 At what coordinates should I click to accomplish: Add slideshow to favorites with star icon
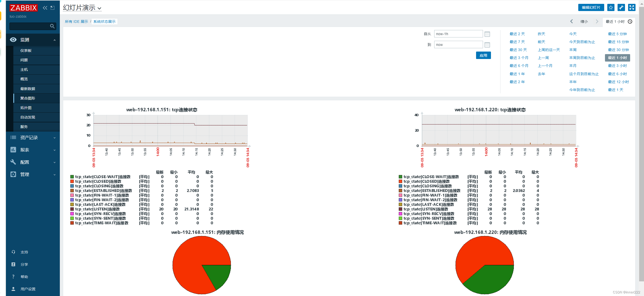click(x=611, y=7)
